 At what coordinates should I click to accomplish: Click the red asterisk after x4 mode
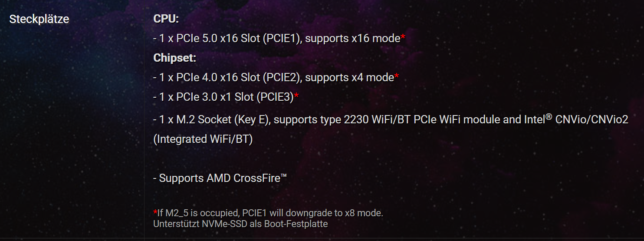click(x=397, y=77)
